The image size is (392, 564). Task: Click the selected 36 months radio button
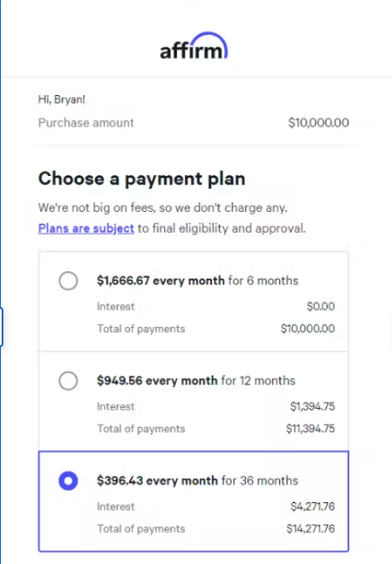pos(68,481)
